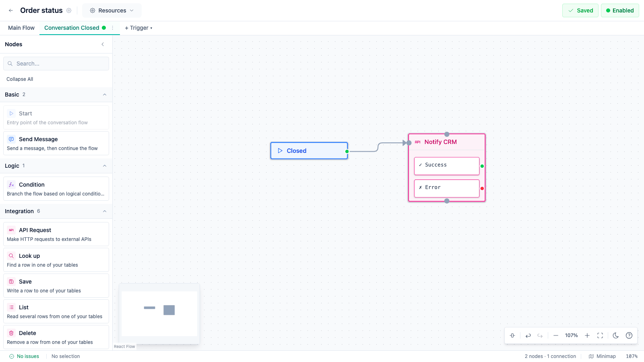Select the Conversation Closed tab
Screen dimensions: 644x362
72,28
